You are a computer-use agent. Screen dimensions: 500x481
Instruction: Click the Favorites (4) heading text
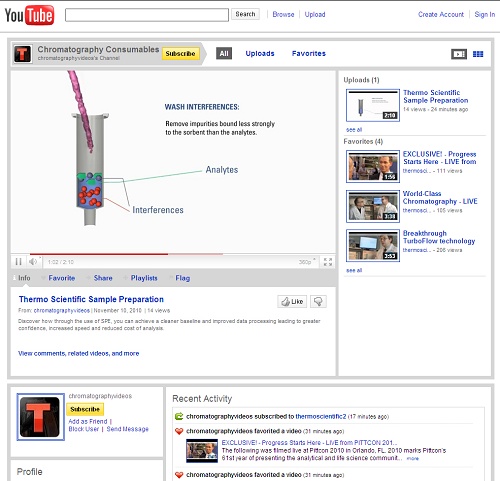pos(363,141)
